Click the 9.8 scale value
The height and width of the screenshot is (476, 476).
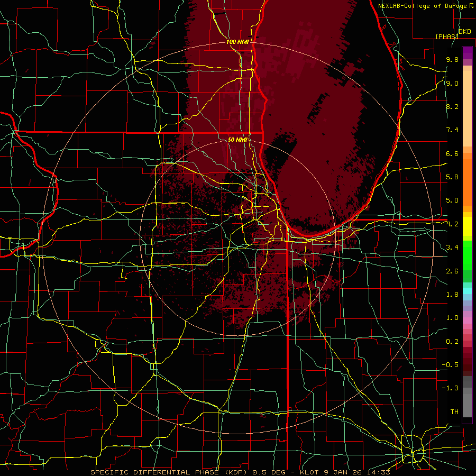point(452,59)
